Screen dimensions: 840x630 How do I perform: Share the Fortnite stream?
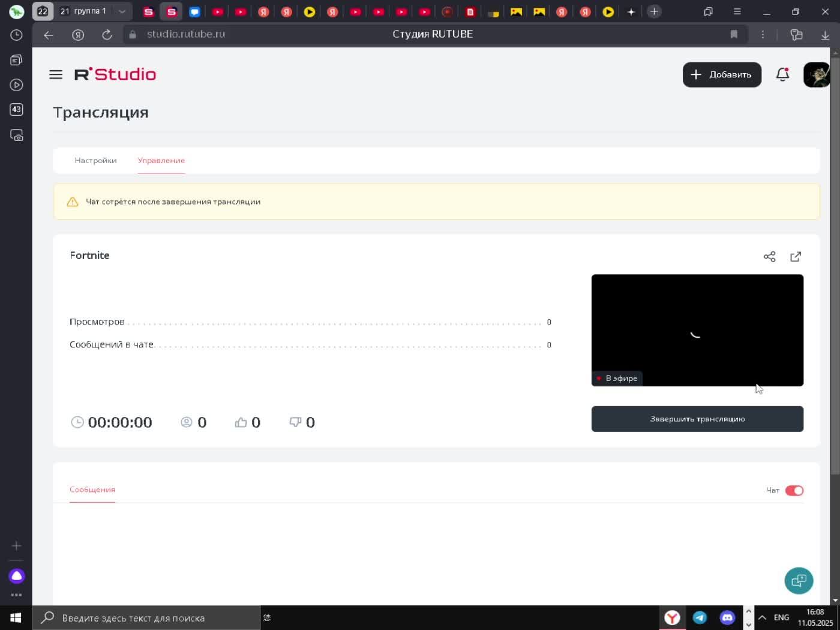[770, 257]
